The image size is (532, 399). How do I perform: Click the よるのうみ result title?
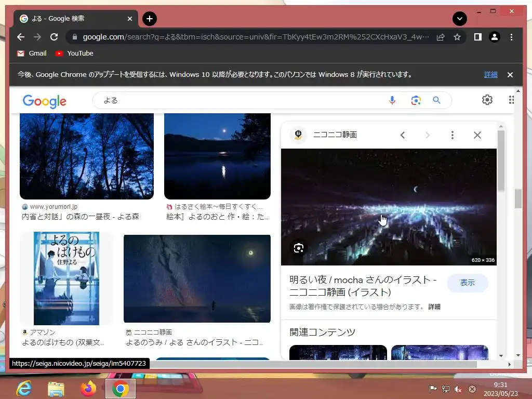pyautogui.click(x=194, y=342)
